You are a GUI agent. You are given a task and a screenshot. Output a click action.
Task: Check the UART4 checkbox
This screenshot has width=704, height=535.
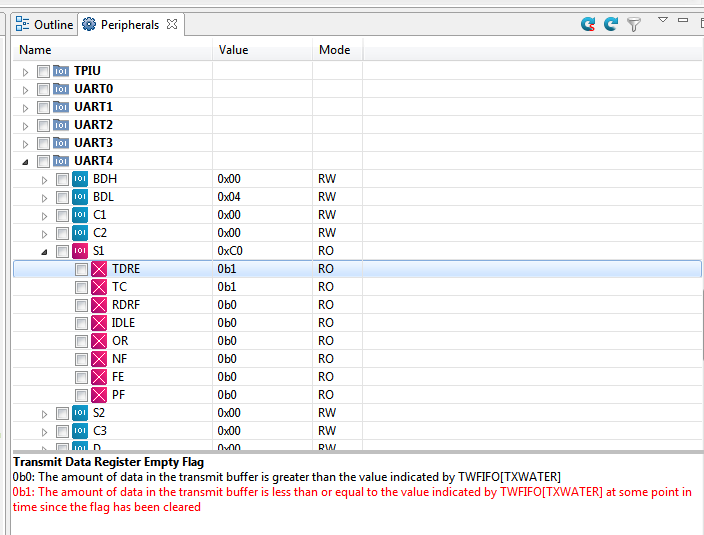[x=43, y=161]
